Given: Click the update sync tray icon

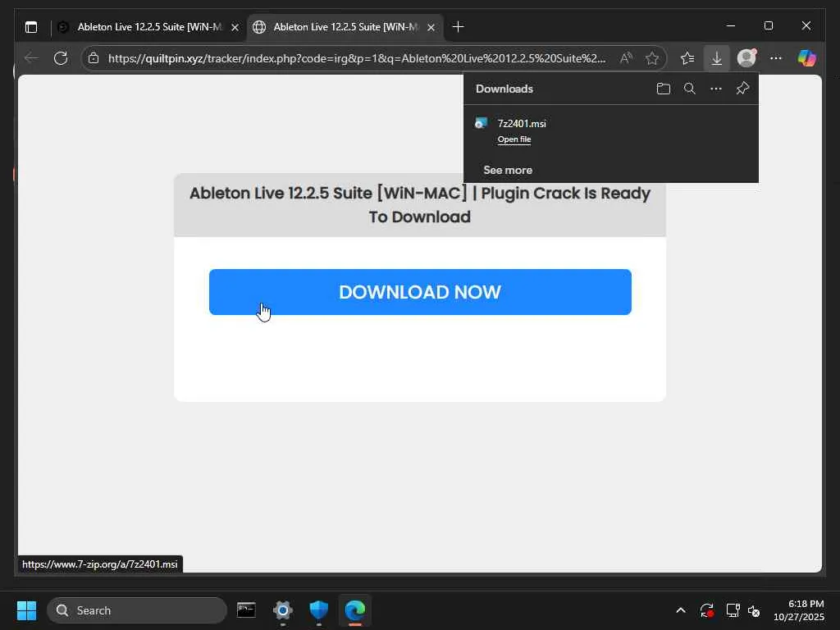Looking at the screenshot, I should click(x=706, y=610).
